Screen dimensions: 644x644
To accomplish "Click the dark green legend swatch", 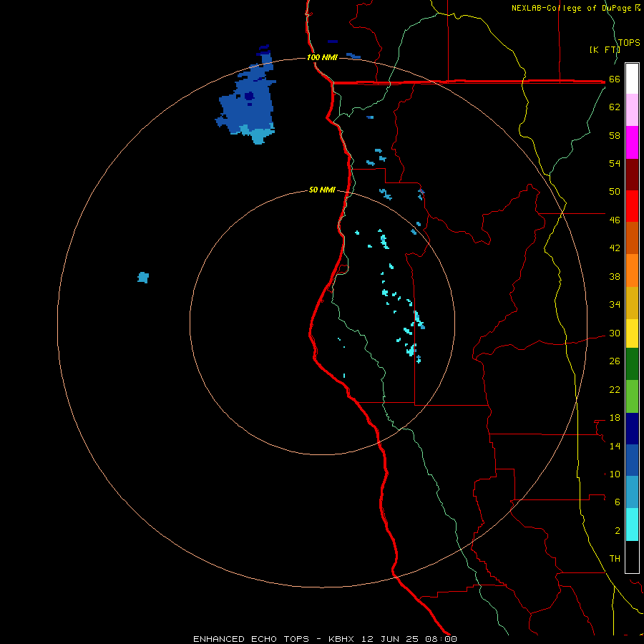I will pyautogui.click(x=632, y=364).
